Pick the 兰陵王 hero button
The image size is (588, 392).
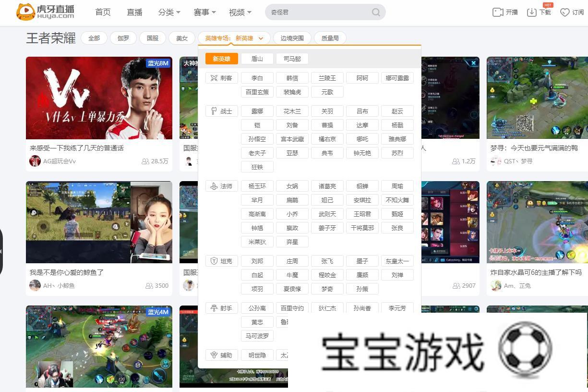[x=327, y=78]
